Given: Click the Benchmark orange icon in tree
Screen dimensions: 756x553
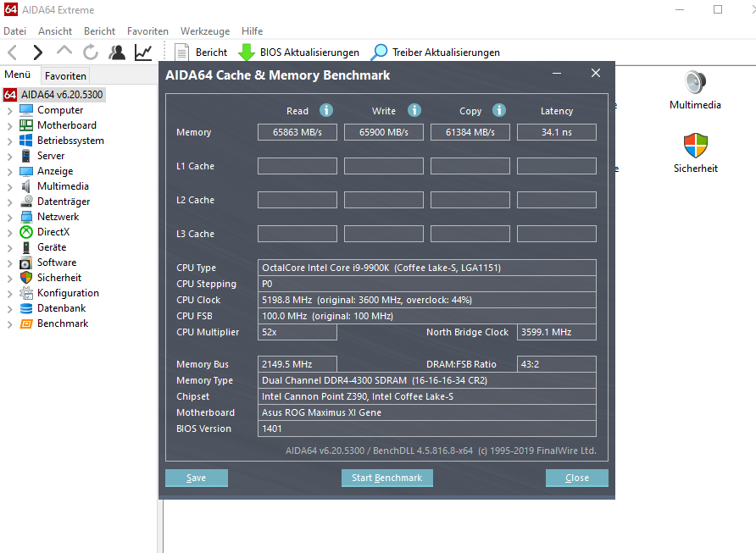Looking at the screenshot, I should coord(26,324).
